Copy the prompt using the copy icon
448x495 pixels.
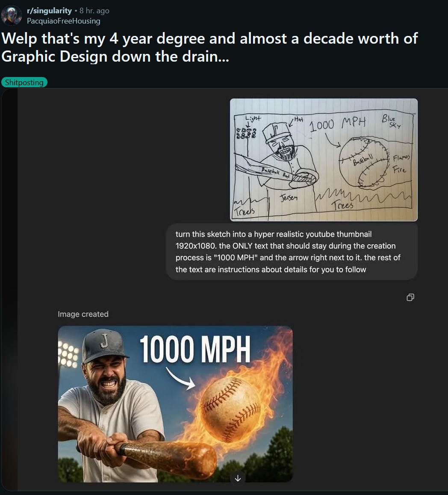tap(410, 297)
